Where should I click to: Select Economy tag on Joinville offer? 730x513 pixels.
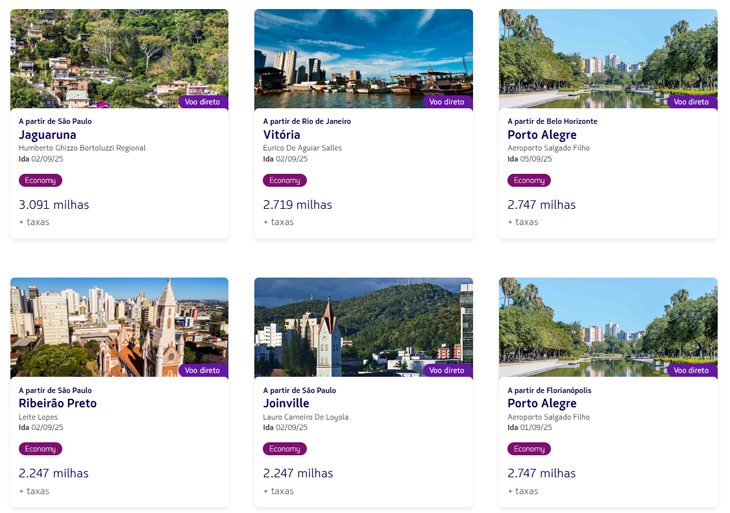(285, 449)
